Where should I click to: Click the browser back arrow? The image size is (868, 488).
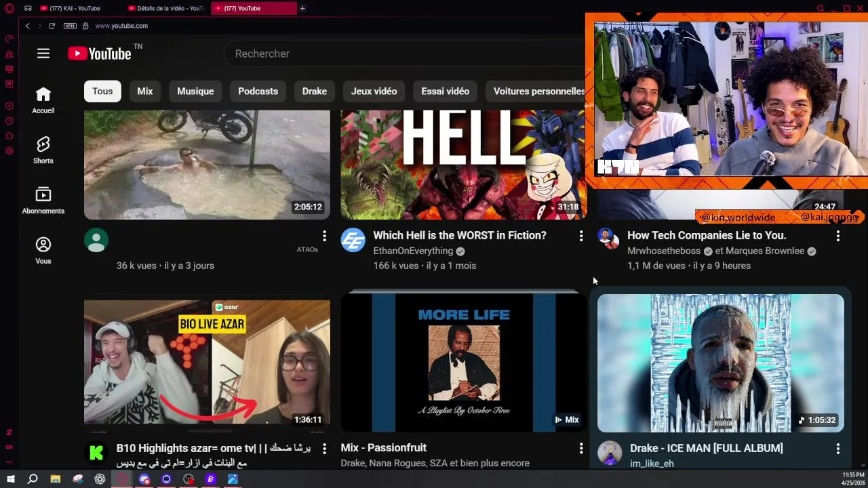27,26
